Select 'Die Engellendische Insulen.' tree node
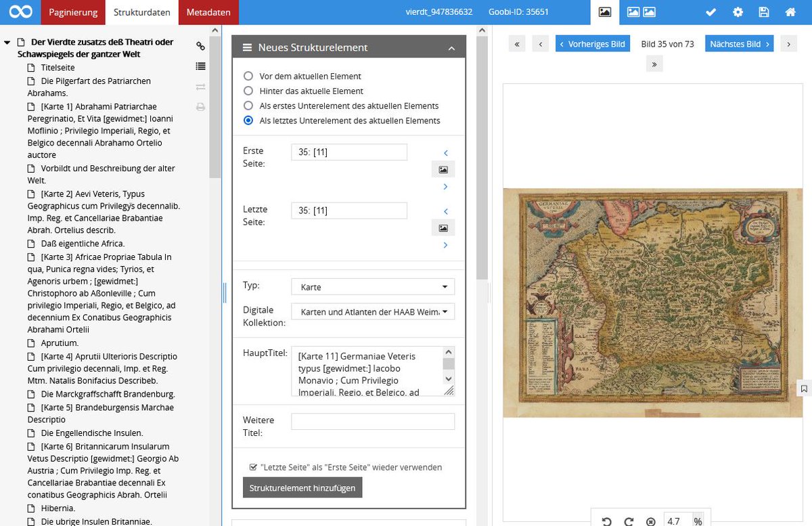This screenshot has width=812, height=526. pos(91,433)
